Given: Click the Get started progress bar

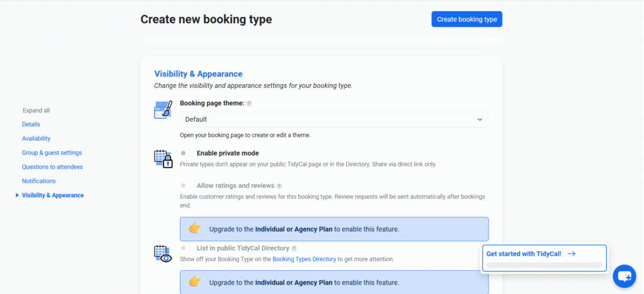Looking at the screenshot, I should pos(544,265).
